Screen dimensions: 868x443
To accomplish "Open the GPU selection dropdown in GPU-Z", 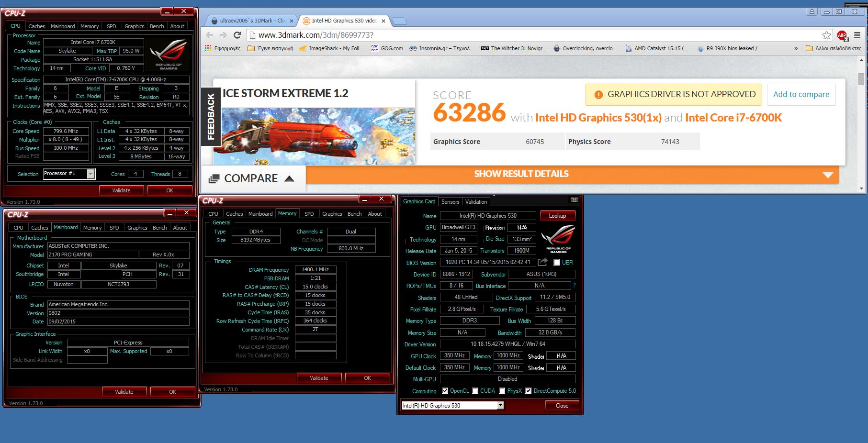I will pyautogui.click(x=500, y=406).
